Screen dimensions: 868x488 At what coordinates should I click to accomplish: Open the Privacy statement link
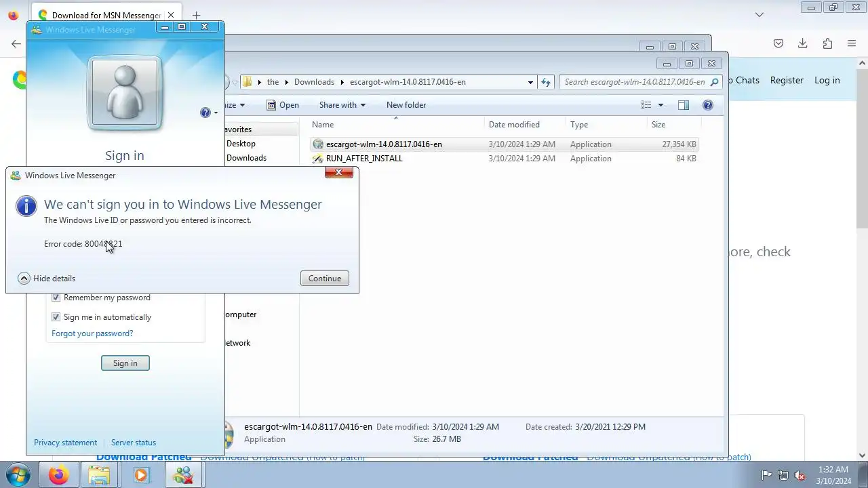[x=65, y=443]
